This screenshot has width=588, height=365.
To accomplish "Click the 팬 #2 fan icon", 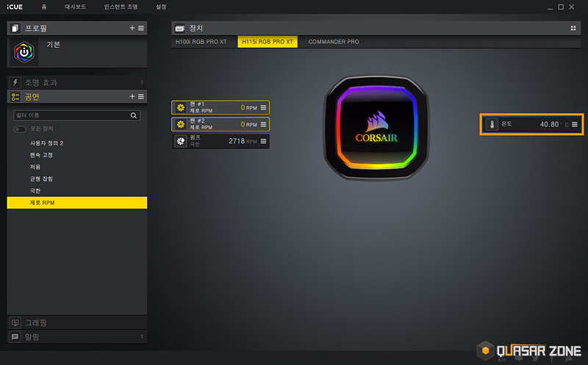I will 181,124.
